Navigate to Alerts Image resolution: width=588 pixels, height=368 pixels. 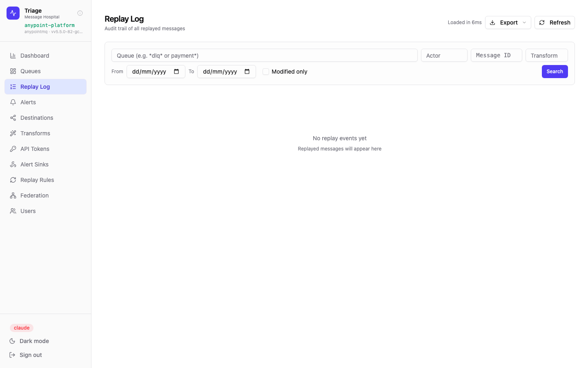(x=45, y=102)
